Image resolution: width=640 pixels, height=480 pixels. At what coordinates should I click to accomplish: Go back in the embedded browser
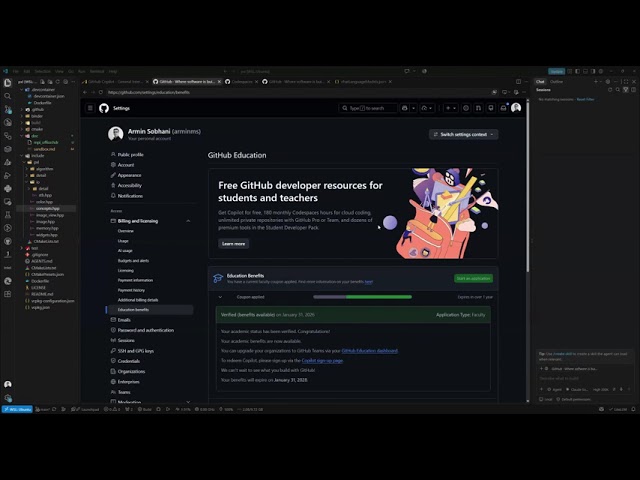(x=85, y=92)
